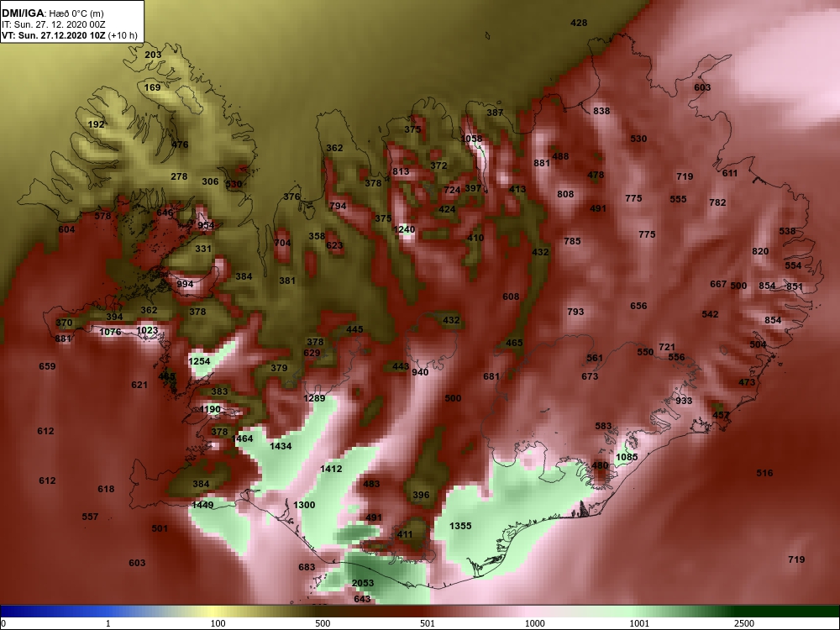This screenshot has width=840, height=630.
Task: Click the 659 value on the map
Action: [47, 366]
